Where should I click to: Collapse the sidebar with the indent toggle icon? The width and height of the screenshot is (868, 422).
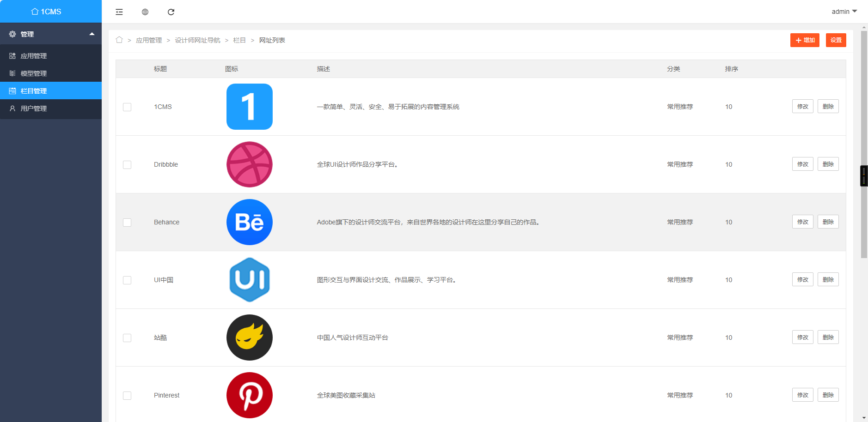tap(119, 12)
